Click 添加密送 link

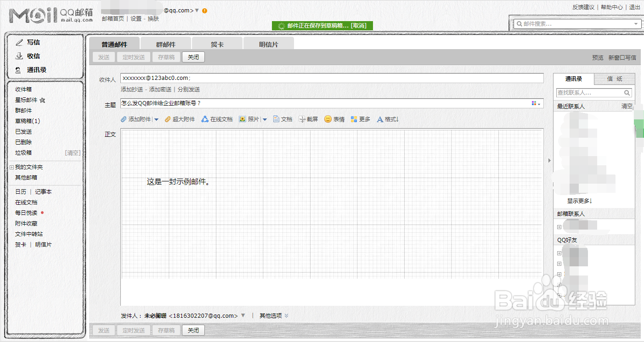point(160,90)
